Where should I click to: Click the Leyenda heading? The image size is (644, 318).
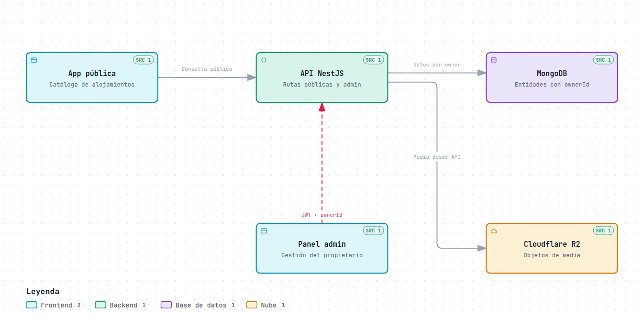click(x=43, y=292)
